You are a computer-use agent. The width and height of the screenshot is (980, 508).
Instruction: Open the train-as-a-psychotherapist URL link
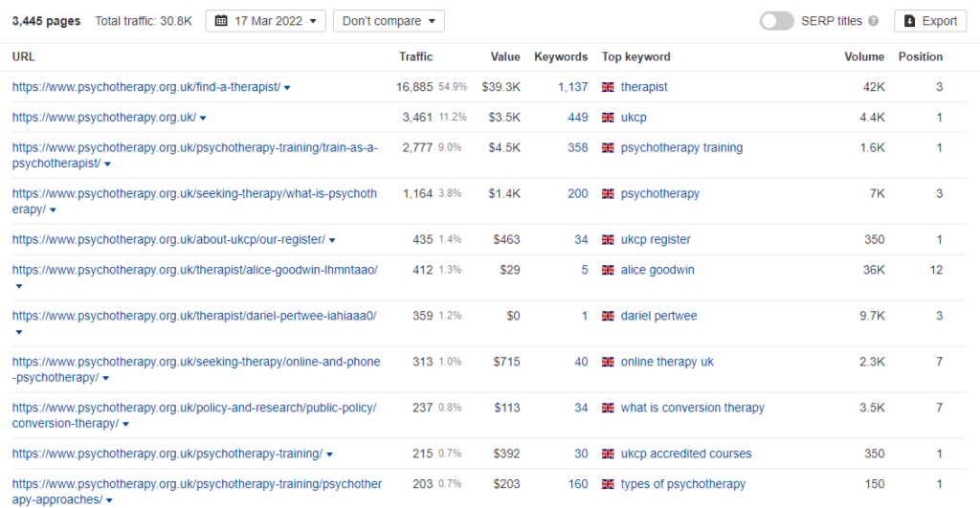pos(194,155)
